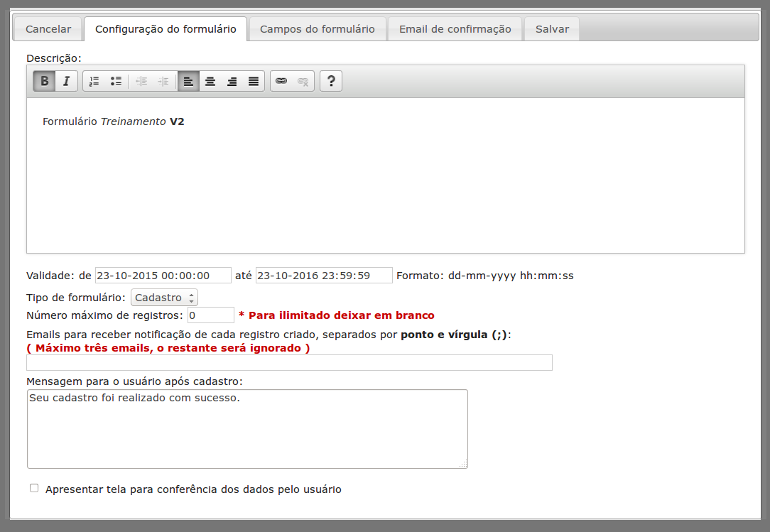The width and height of the screenshot is (770, 532).
Task: Open the 'Email de confirmação' tab
Action: (x=455, y=29)
